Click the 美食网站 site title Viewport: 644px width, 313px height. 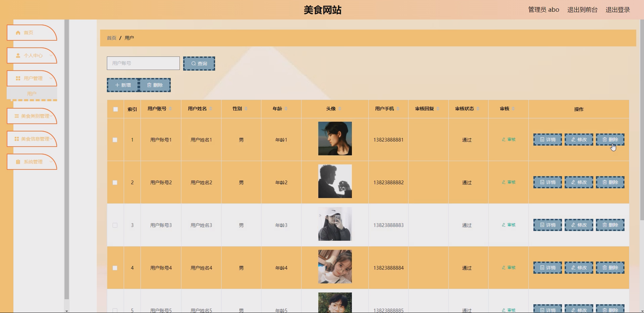tap(322, 10)
